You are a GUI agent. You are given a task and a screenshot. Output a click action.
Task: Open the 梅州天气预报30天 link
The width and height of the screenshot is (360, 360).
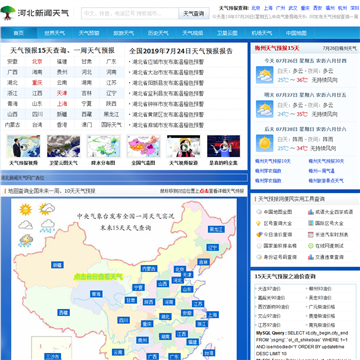326,161
